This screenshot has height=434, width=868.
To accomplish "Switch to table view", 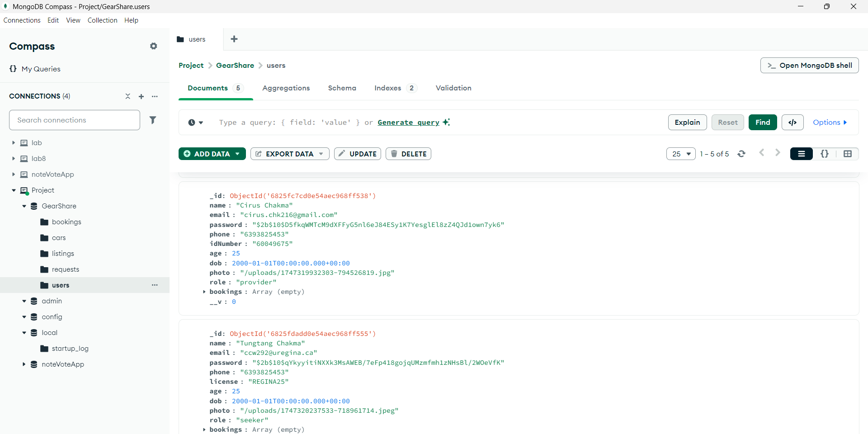I will pos(848,154).
